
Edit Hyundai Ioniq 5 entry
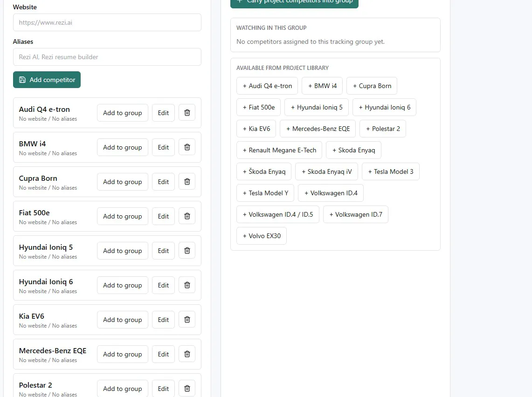pyautogui.click(x=163, y=251)
